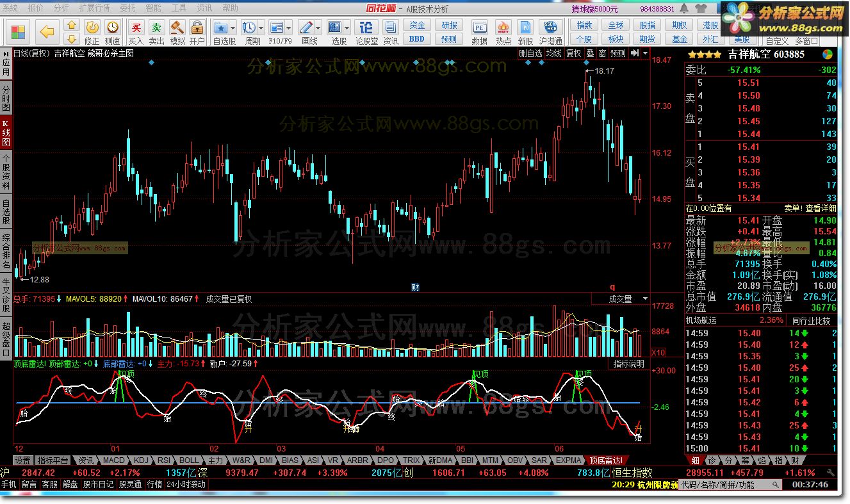Click the pie chart icon beside 603885
This screenshot has width=850, height=504.
[828, 54]
